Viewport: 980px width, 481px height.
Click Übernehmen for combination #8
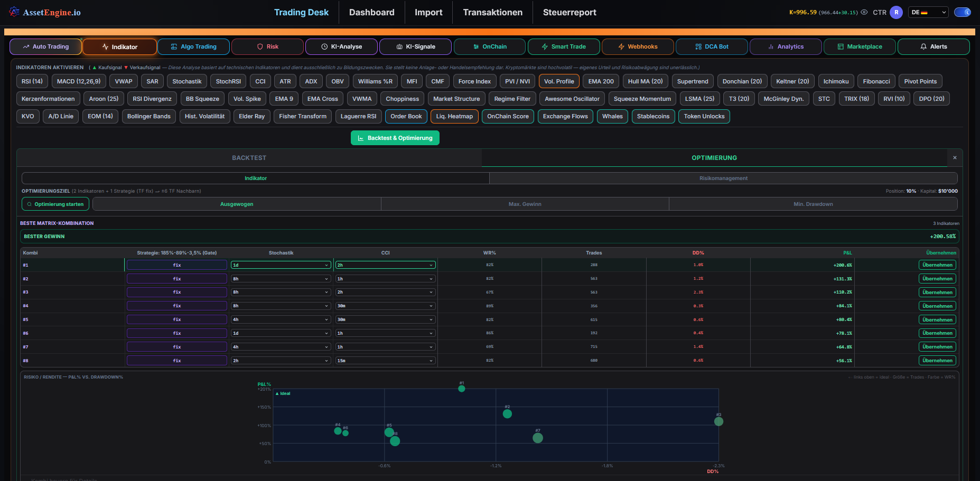(x=937, y=361)
